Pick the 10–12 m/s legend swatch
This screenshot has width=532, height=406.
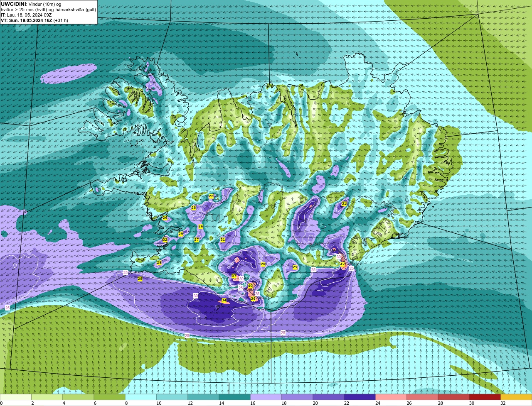172,397
